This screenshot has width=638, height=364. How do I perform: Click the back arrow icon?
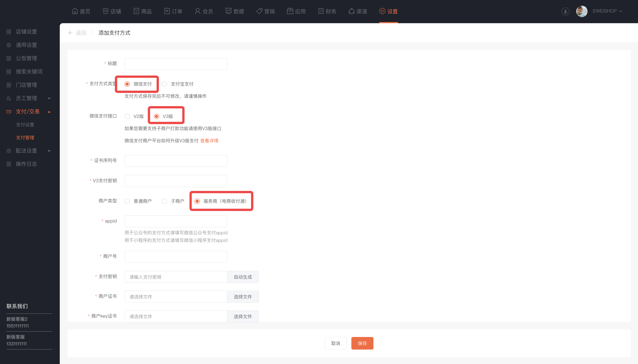(x=71, y=33)
